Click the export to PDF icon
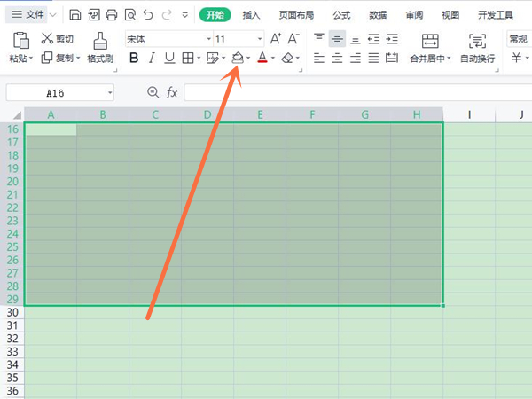Screen dimensions: 532x399 pos(94,15)
